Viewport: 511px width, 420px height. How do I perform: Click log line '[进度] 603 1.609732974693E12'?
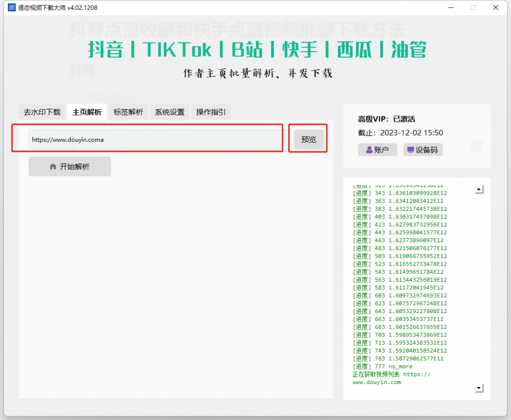click(400, 296)
